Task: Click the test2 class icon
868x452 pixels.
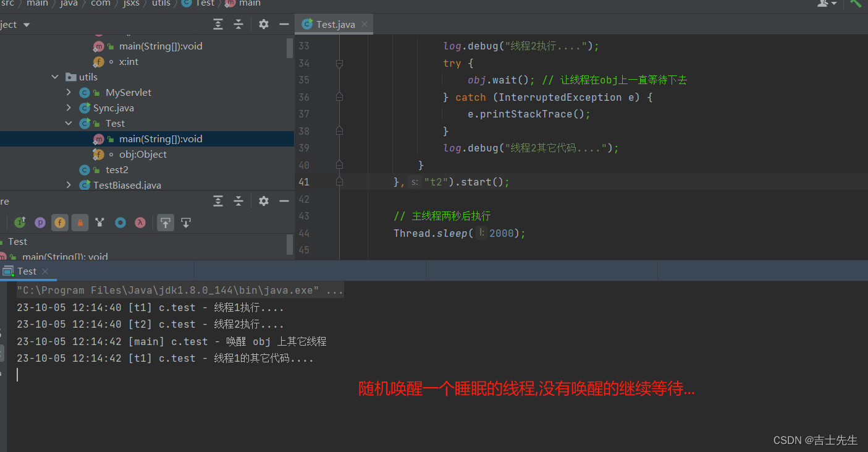Action: 85,170
